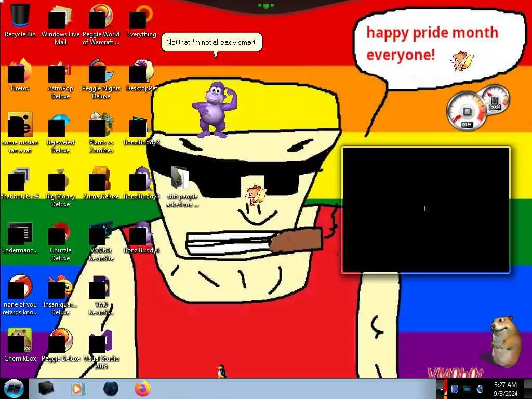Open the Chuzzle Deluxe shortcut

coord(60,241)
